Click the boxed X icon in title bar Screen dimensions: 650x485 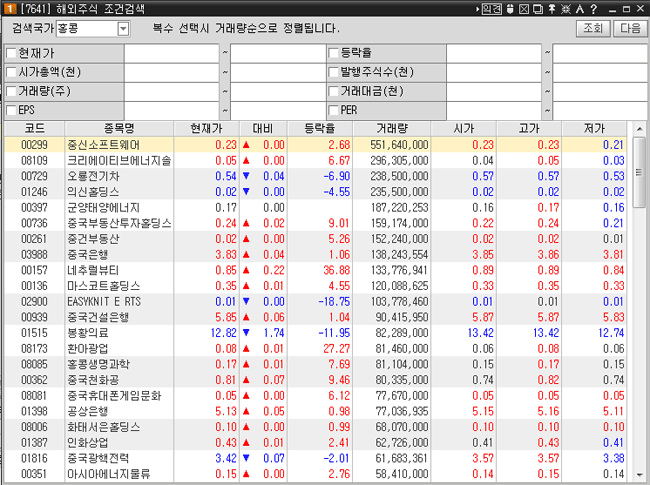tap(524, 9)
